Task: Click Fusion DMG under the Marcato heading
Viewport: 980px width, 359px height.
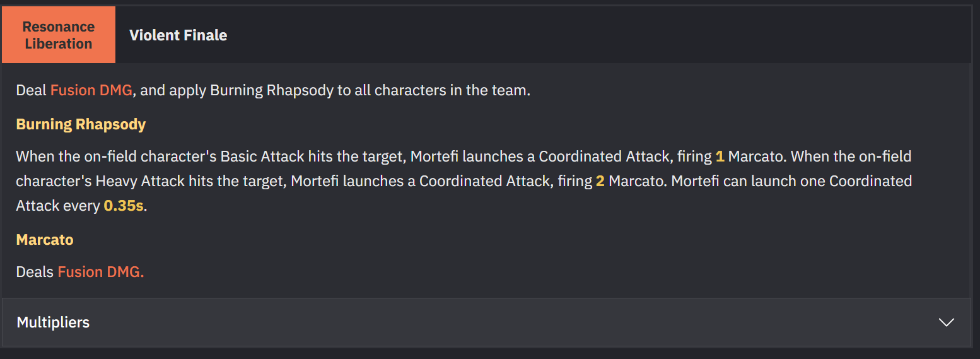Action: (101, 272)
